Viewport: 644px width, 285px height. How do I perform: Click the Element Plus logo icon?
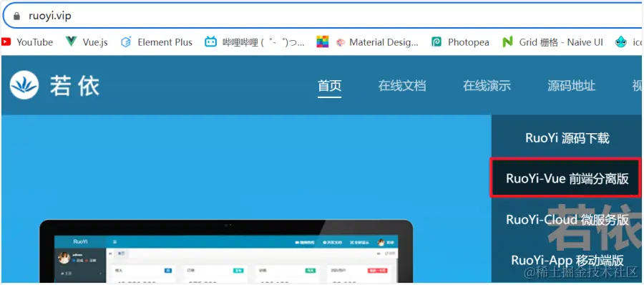click(126, 42)
